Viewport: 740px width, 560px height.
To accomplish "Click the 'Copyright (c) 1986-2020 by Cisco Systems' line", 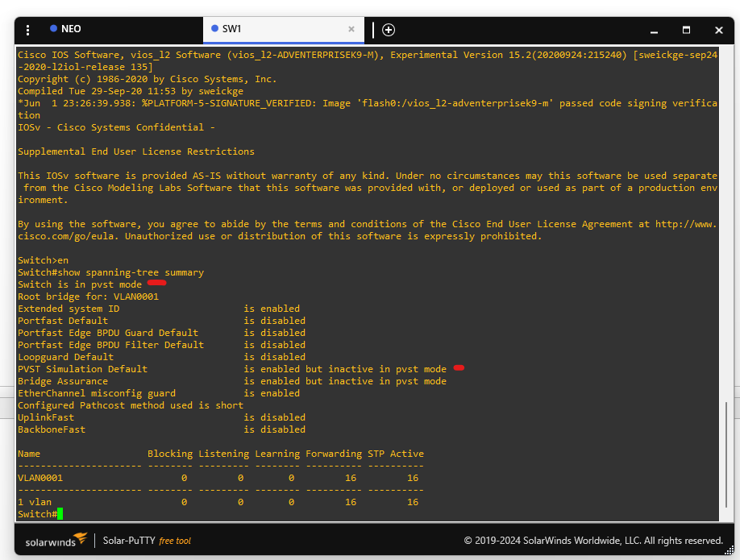I will point(148,79).
